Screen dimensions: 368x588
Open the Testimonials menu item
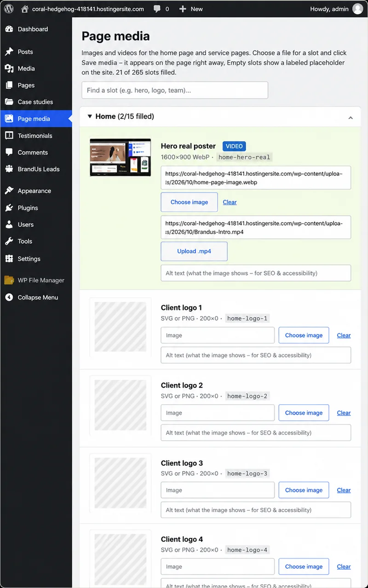click(36, 136)
